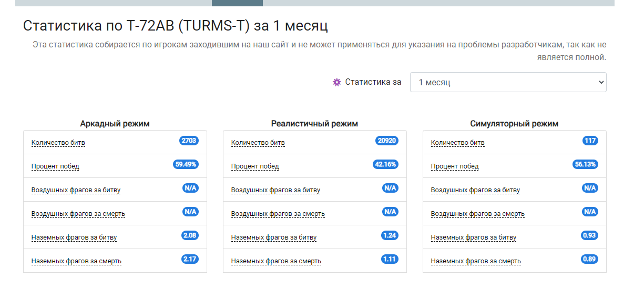644x288 pixels.
Task: Click the 0.89 ground kills per death badge
Action: pos(589,259)
